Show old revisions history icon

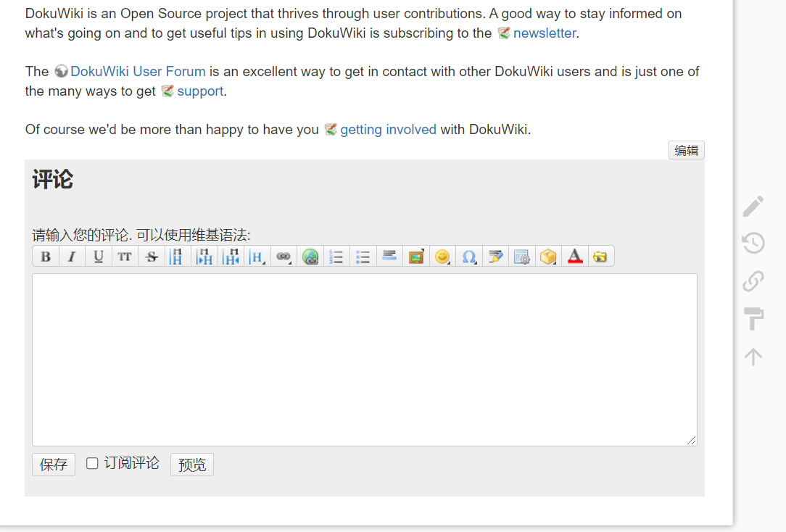pyautogui.click(x=753, y=243)
